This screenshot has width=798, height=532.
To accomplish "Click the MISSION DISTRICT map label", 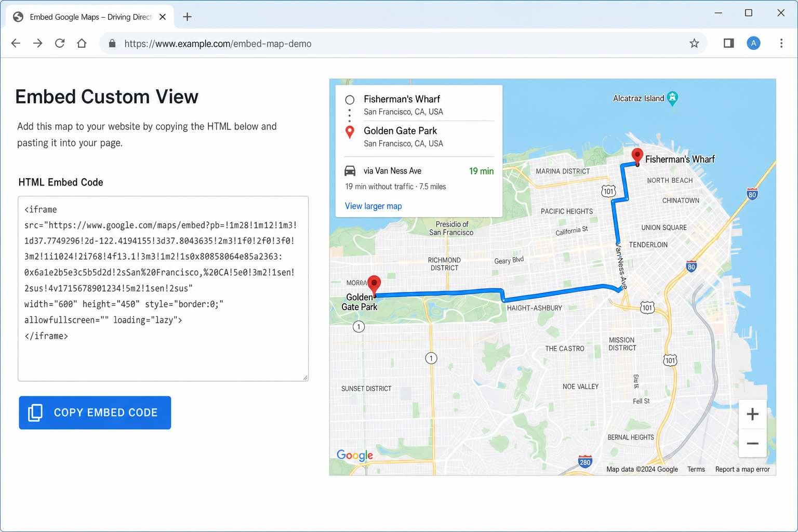I will [x=622, y=344].
